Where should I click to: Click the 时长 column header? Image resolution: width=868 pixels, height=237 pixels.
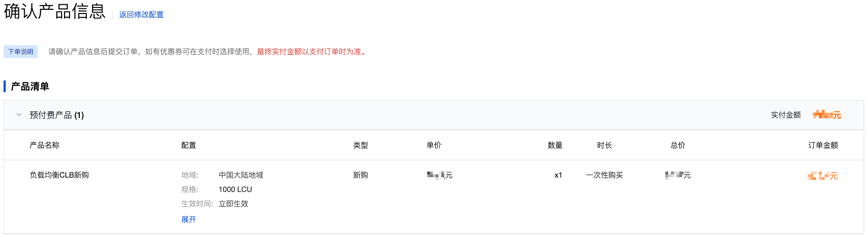(x=604, y=145)
